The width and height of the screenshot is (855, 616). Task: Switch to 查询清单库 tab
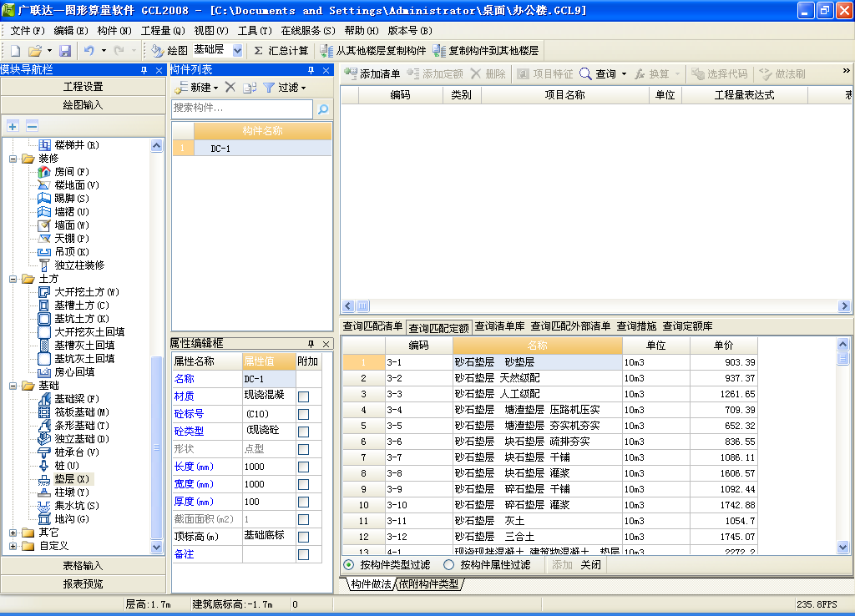click(x=499, y=326)
